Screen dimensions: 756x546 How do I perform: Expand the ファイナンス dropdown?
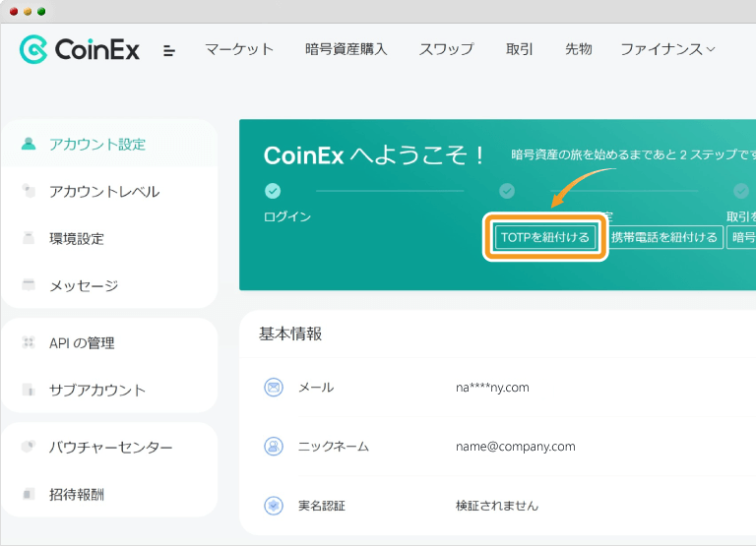667,49
